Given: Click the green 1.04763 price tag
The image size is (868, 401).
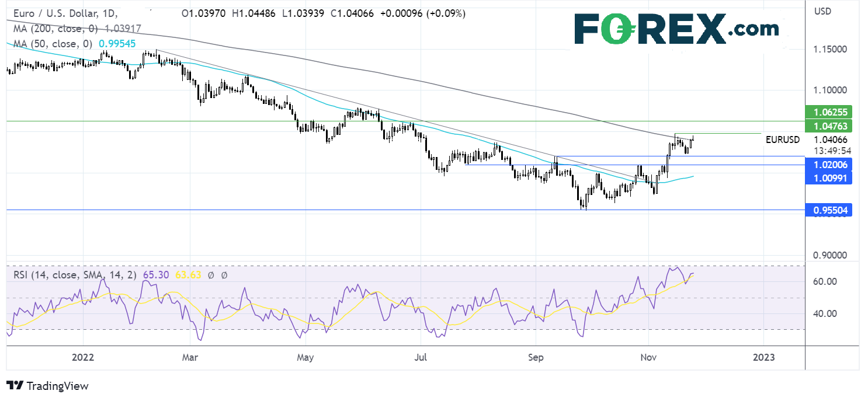Looking at the screenshot, I should coord(828,126).
